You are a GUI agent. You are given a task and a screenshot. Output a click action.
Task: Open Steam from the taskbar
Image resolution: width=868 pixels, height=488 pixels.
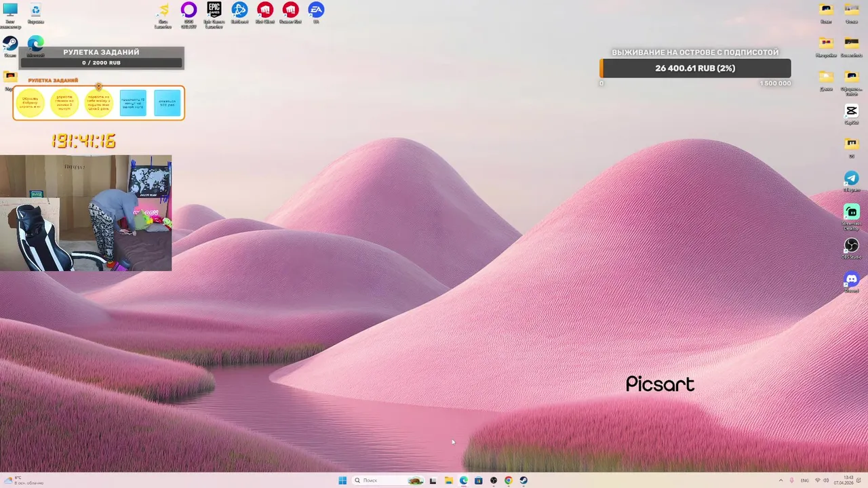point(524,481)
